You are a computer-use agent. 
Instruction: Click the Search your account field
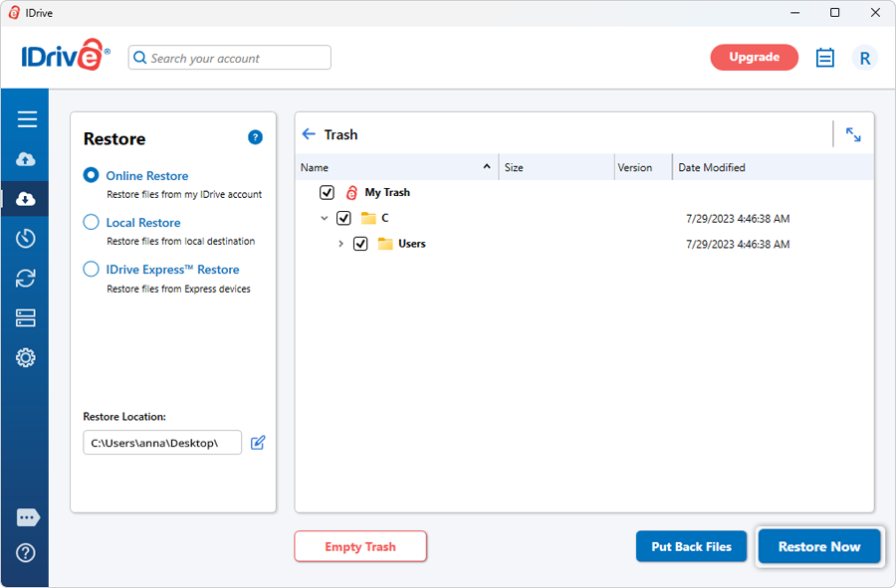point(229,58)
